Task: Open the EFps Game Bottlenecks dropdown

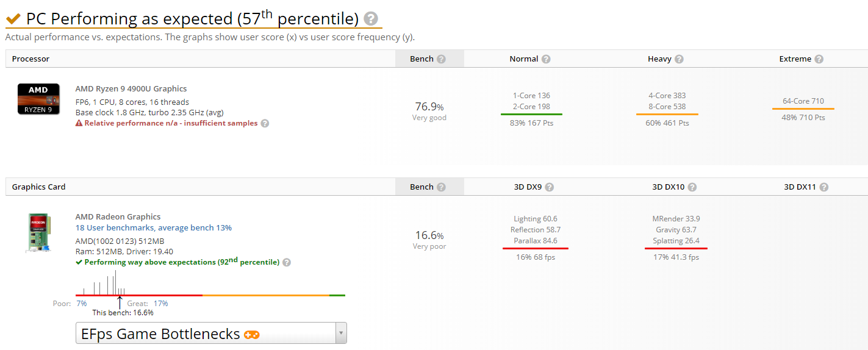Action: pos(211,334)
